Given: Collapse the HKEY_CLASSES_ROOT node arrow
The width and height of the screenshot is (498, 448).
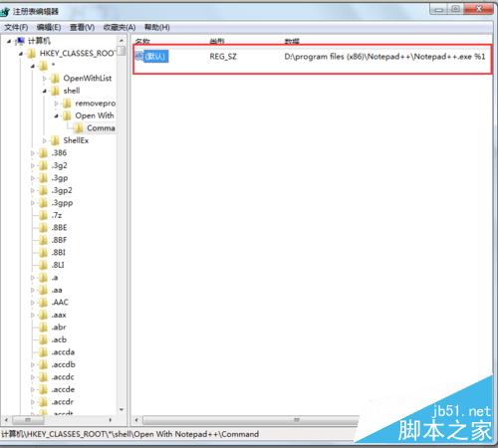Looking at the screenshot, I should tap(21, 54).
